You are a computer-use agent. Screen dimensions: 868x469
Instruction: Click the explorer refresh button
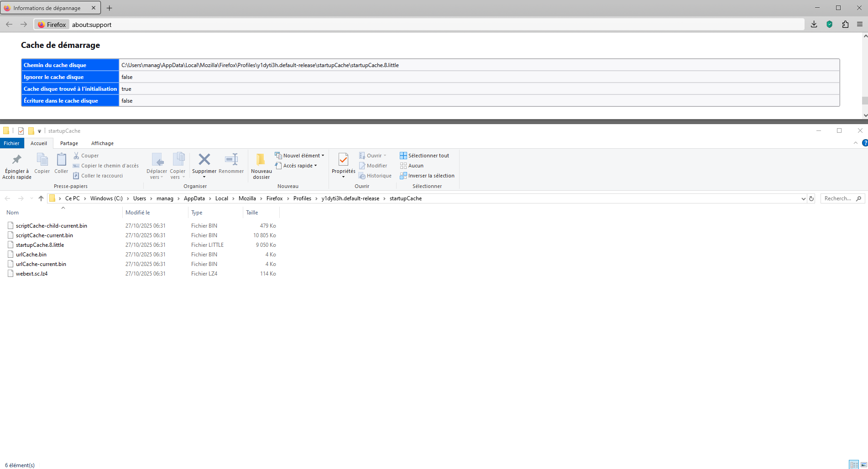(811, 198)
